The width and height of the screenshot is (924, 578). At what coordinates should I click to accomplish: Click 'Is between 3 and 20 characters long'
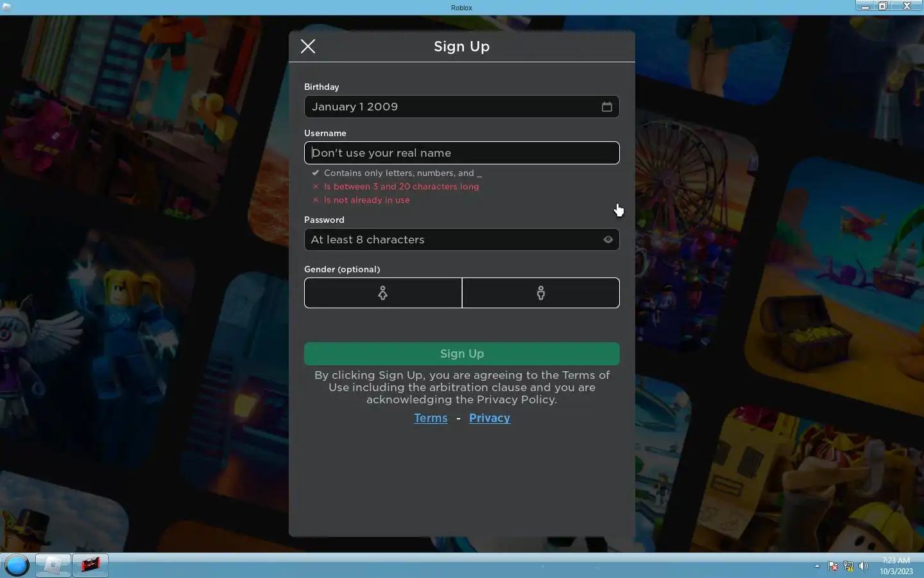point(402,186)
